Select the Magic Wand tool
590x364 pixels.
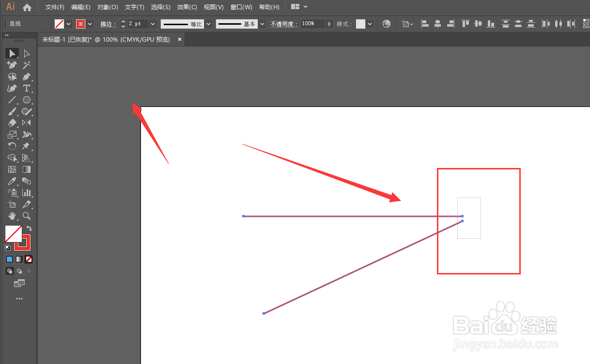tap(27, 65)
